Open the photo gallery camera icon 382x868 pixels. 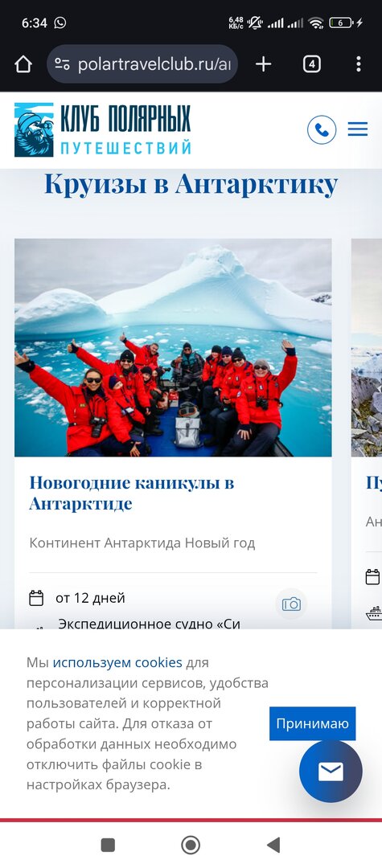pyautogui.click(x=291, y=604)
